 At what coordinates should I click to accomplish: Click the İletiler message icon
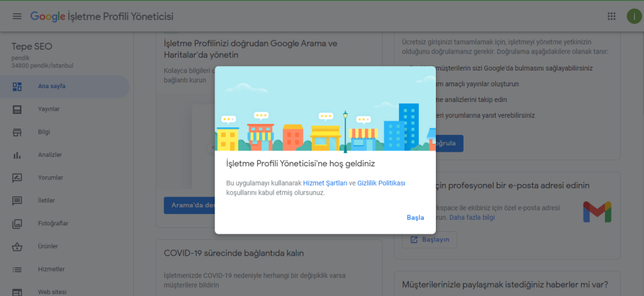(18, 201)
